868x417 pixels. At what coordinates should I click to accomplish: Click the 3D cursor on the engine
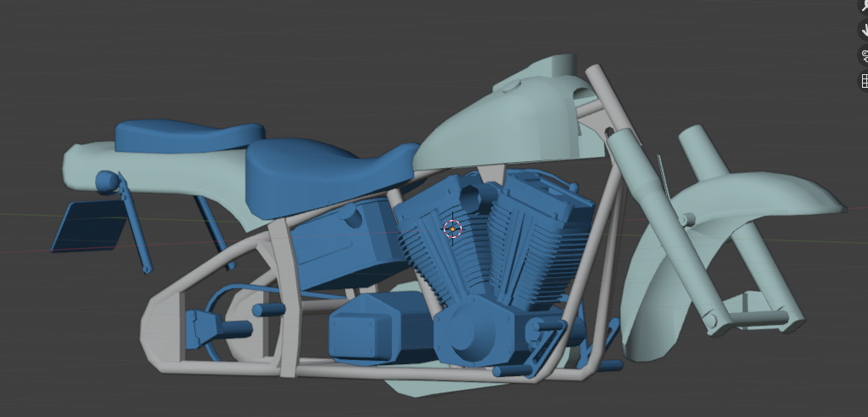pos(452,229)
